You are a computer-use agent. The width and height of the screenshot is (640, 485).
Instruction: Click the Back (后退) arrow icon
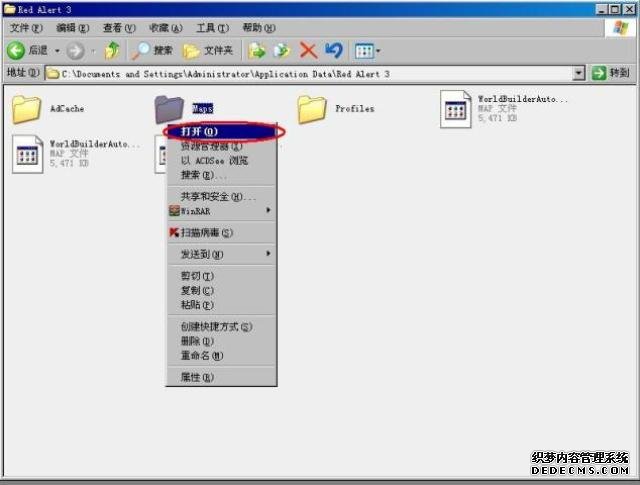[16, 51]
